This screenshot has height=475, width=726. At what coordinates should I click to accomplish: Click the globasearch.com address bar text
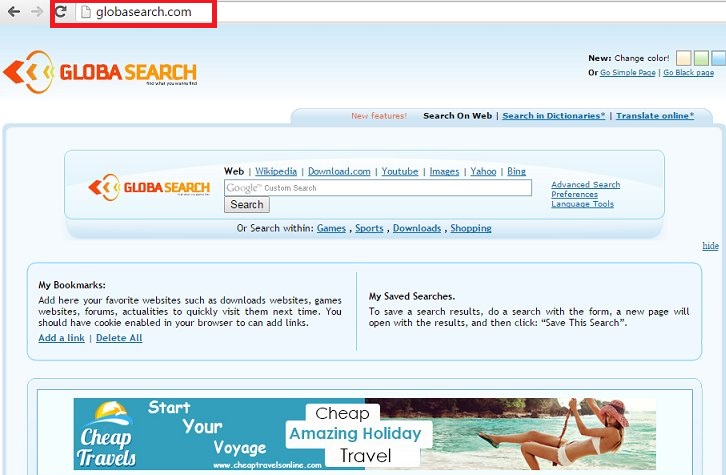(144, 12)
